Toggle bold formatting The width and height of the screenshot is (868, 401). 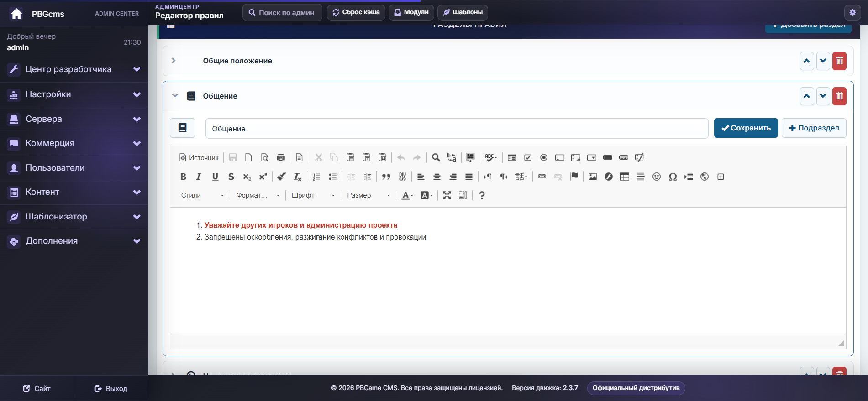pos(183,177)
